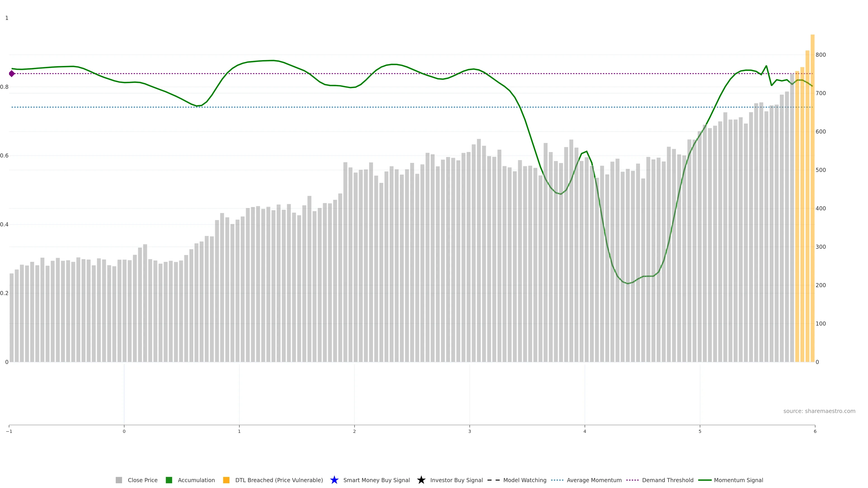
Task: Click the green Accumulation legend square
Action: coord(169,480)
